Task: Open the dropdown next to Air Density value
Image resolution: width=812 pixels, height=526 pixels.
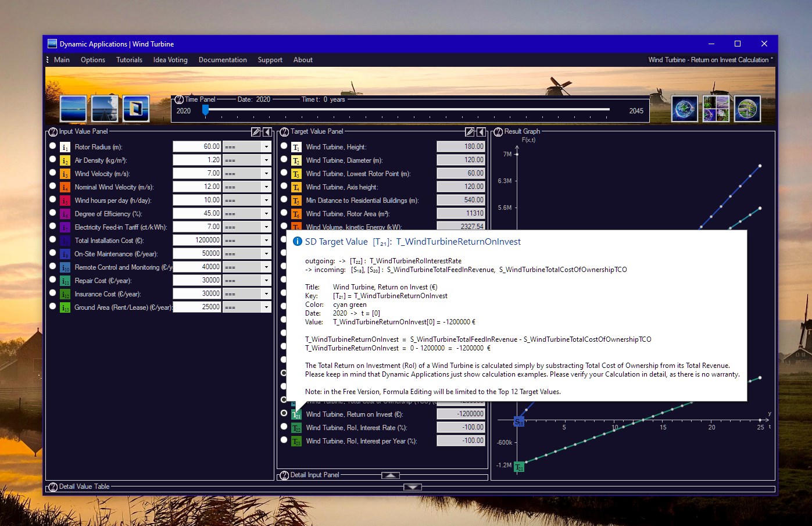Action: tap(266, 160)
